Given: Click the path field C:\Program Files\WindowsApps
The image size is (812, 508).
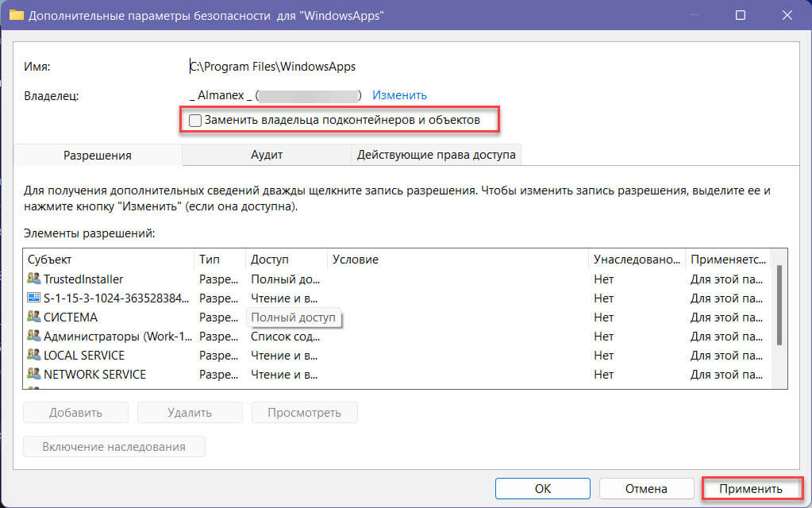Looking at the screenshot, I should coord(273,67).
